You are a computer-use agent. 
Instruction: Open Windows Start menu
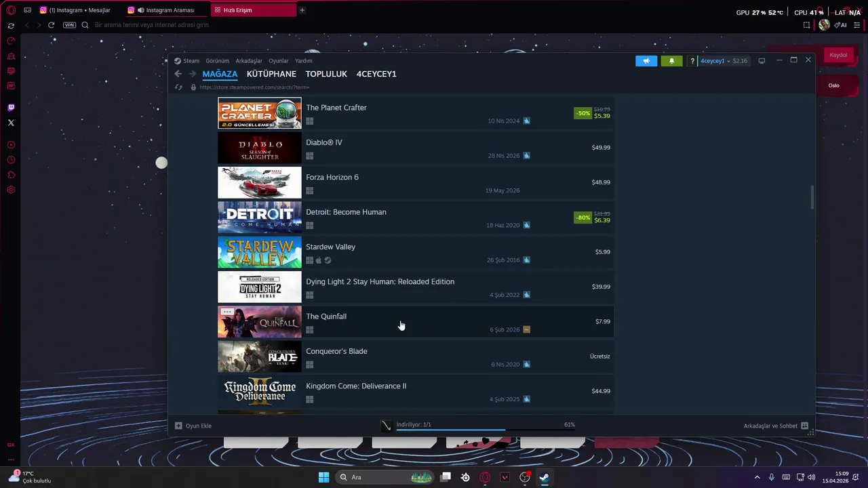[x=323, y=477]
